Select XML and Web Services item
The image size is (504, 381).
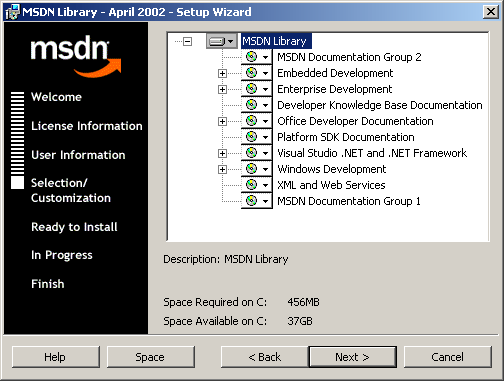[x=331, y=185]
